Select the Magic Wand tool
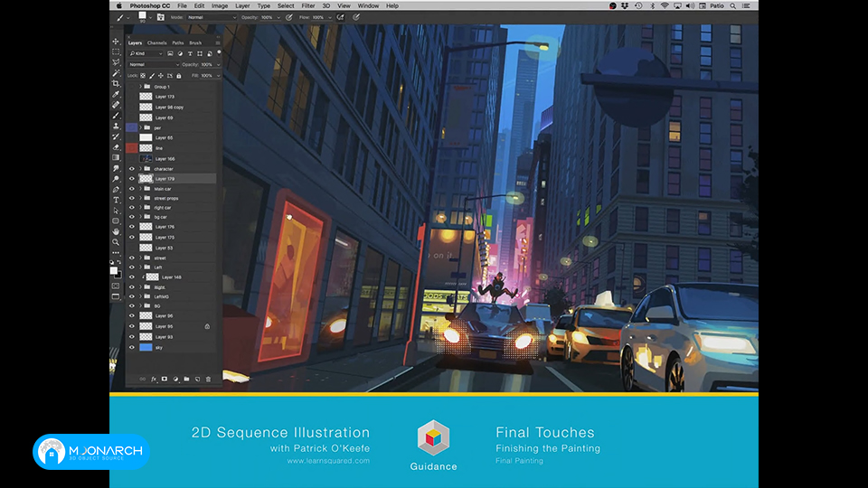Viewport: 868px width, 488px height. tap(116, 73)
